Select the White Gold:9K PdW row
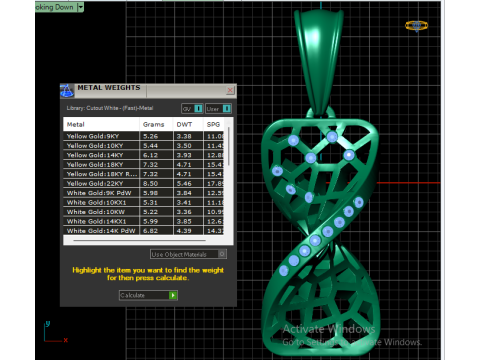This screenshot has width=480, height=360. click(143, 193)
